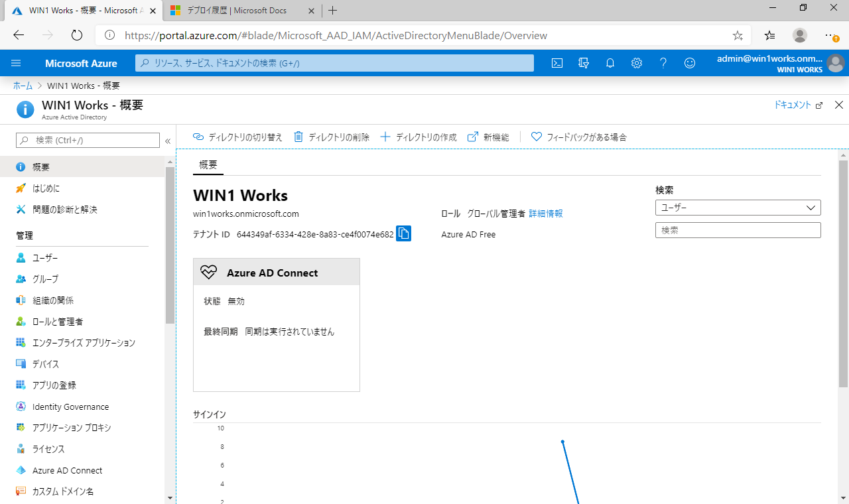Viewport: 849px width, 504px height.
Task: Open the browser profile icon
Action: click(800, 35)
